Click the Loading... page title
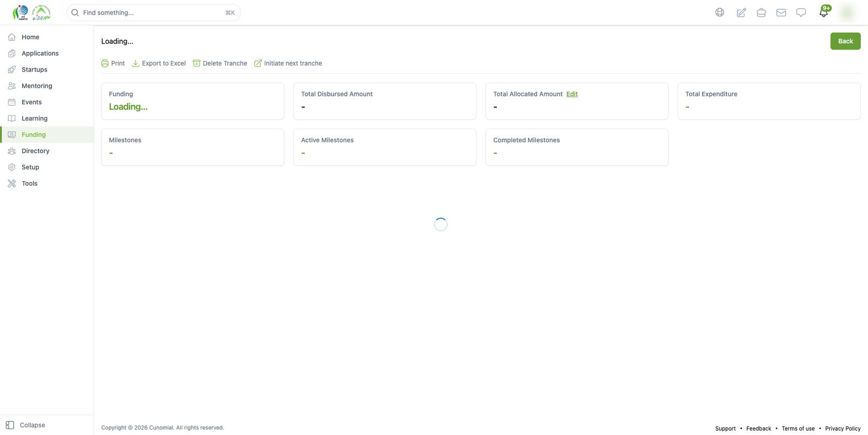868x435 pixels. point(117,41)
